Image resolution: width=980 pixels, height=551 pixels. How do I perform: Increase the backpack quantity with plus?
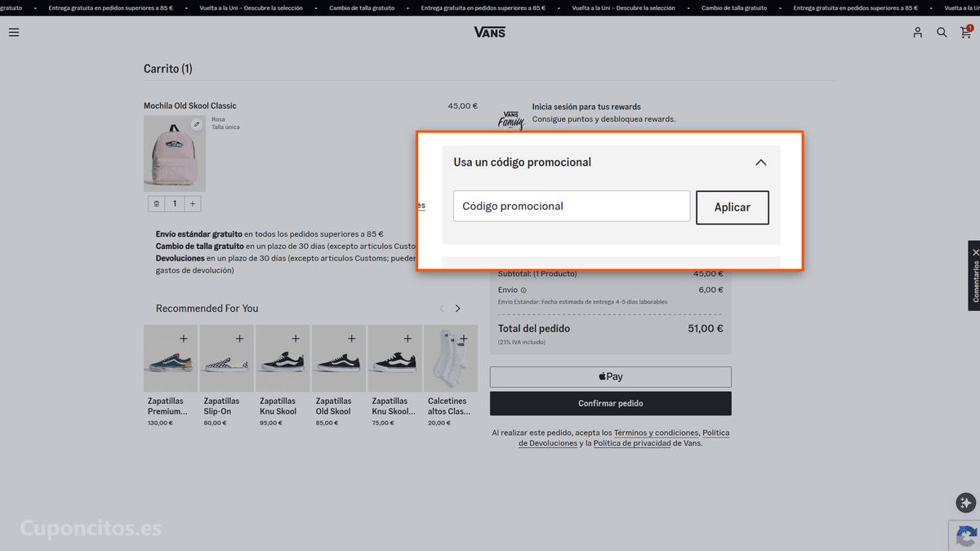193,204
